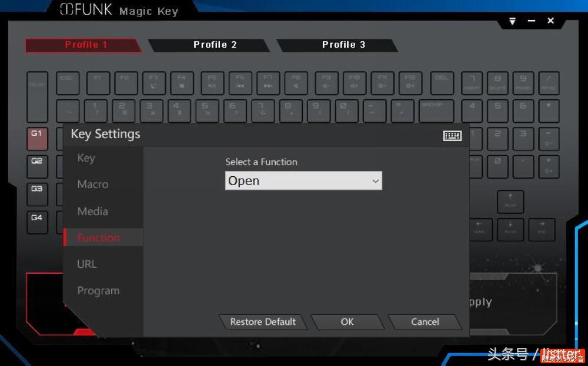Image resolution: width=588 pixels, height=366 pixels.
Task: Select the G4 macro key
Action: click(37, 223)
